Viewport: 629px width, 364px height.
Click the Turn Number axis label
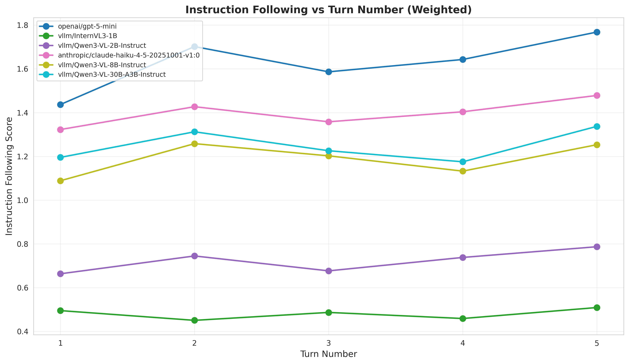click(328, 354)
